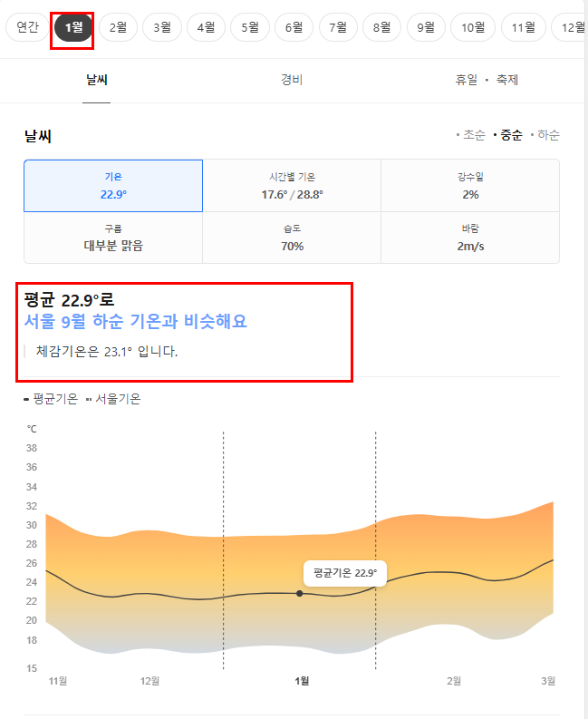Select the 습도 70% card
Image resolution: width=588 pixels, height=719 pixels.
292,238
